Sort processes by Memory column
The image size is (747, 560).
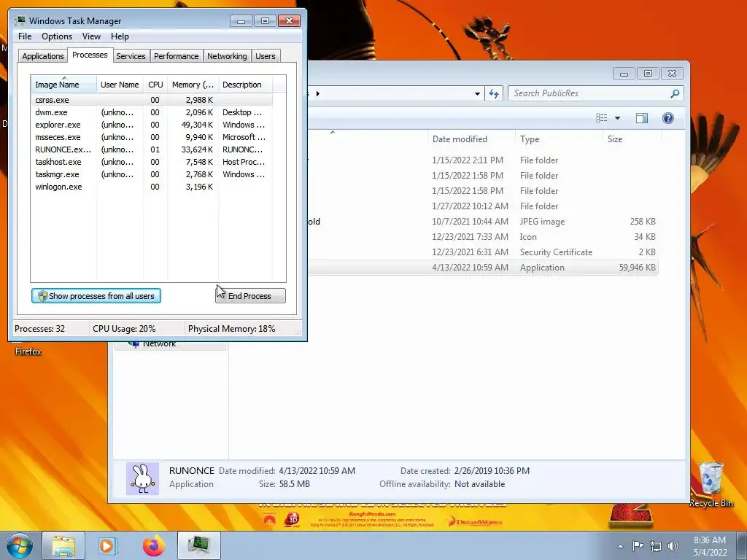[193, 85]
